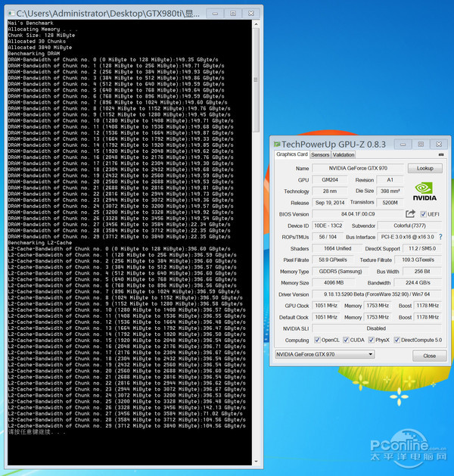Toggle the DirectCompute 5.0 checkbox
The height and width of the screenshot is (476, 454).
pyautogui.click(x=396, y=340)
